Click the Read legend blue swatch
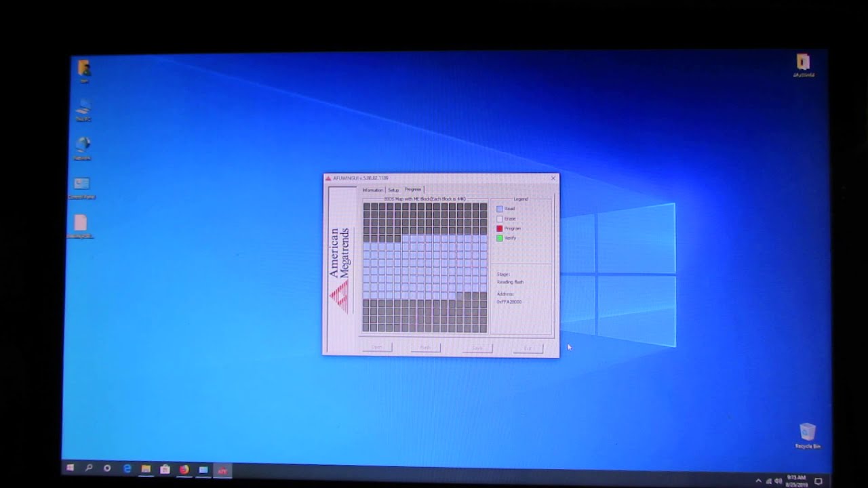The image size is (868, 488). coord(500,209)
